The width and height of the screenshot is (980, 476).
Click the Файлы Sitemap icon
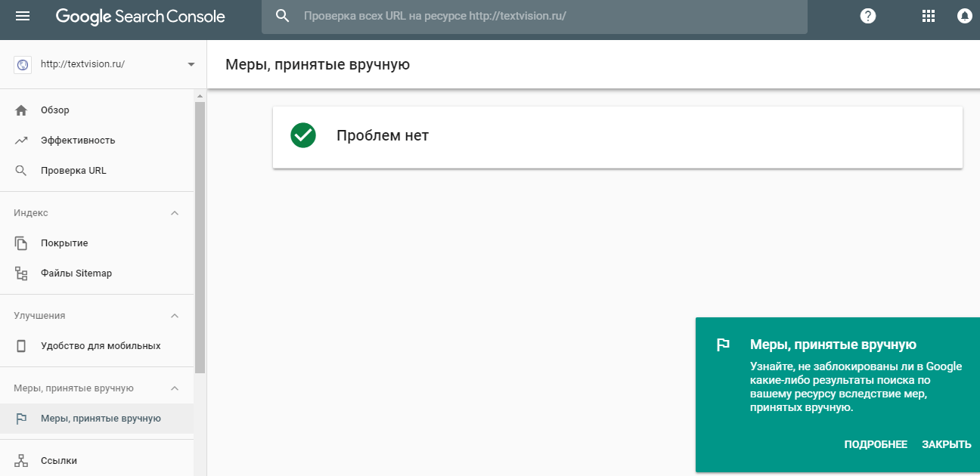(21, 274)
